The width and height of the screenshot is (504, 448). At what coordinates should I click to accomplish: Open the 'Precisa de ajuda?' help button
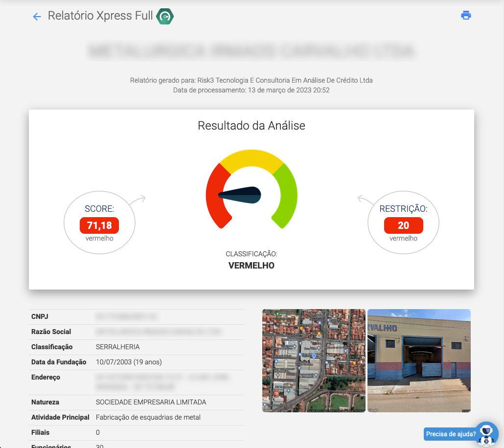coord(451,434)
